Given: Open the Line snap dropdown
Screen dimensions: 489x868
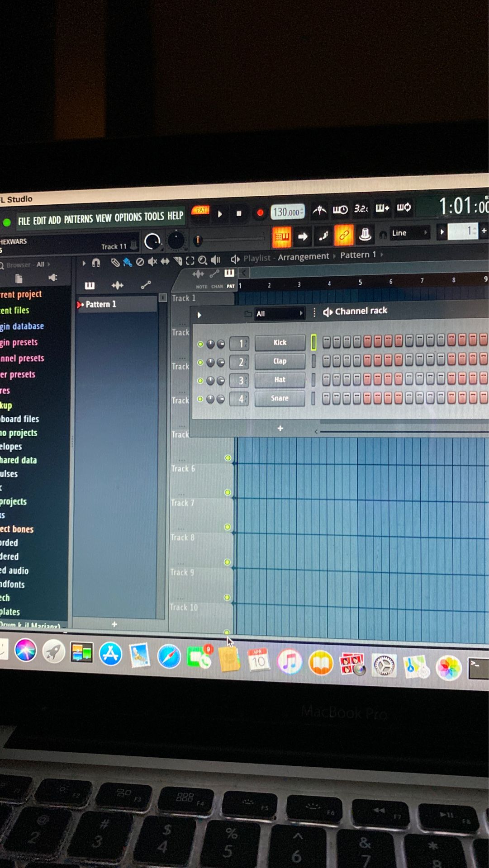Looking at the screenshot, I should point(409,233).
